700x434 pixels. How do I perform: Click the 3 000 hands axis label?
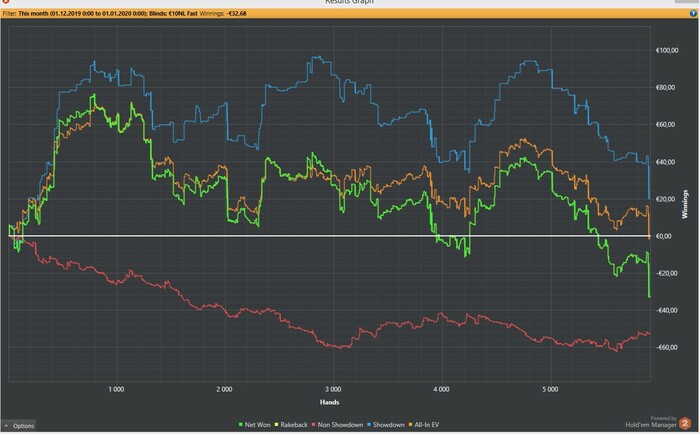(x=333, y=389)
